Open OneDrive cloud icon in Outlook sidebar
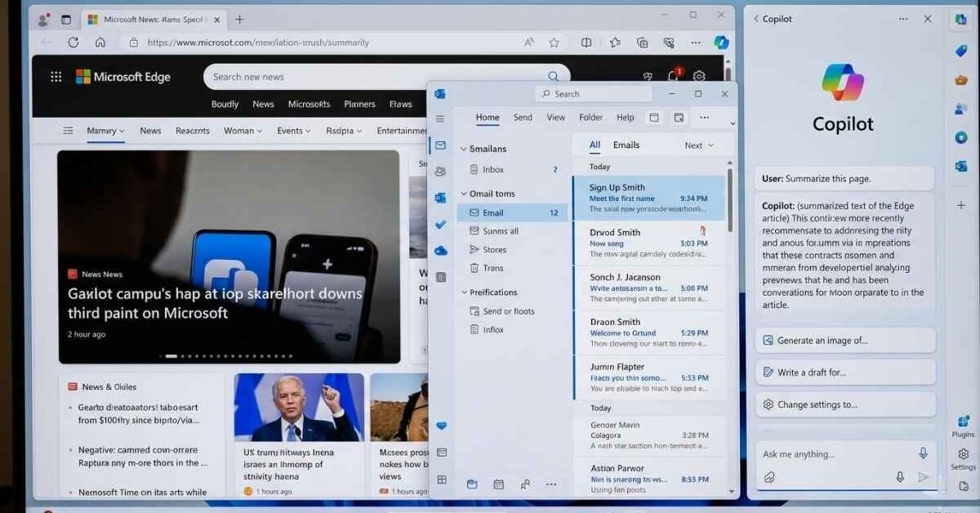980x513 pixels. [440, 251]
